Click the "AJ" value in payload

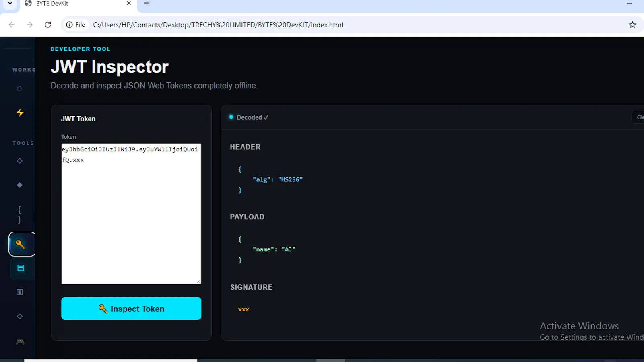pos(289,249)
